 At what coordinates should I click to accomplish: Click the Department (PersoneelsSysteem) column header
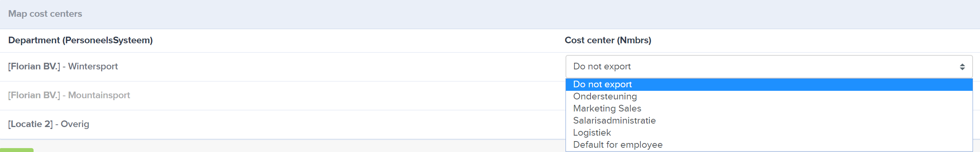(80, 41)
